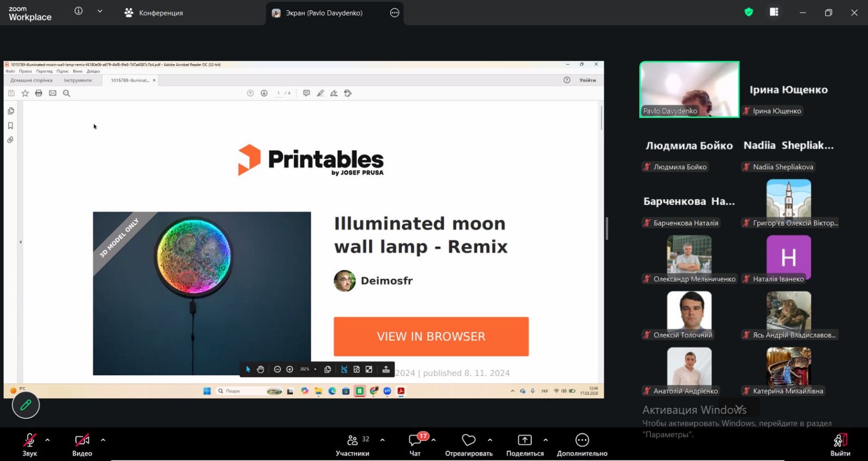Expand the participants options arrow

tap(382, 440)
